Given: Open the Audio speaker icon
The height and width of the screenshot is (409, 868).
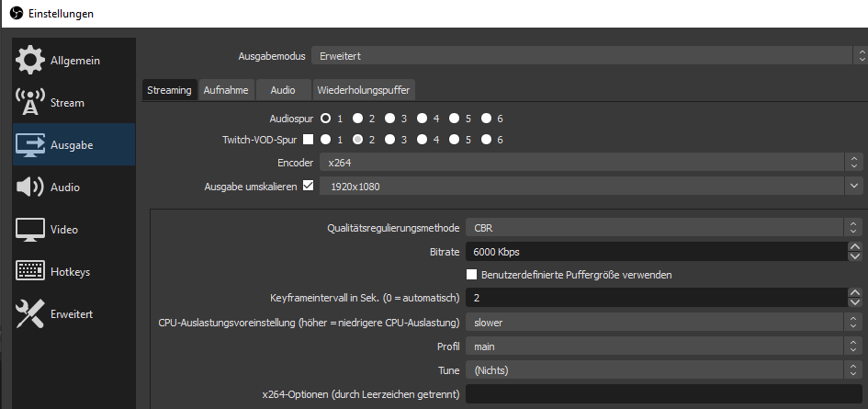Looking at the screenshot, I should tap(30, 187).
